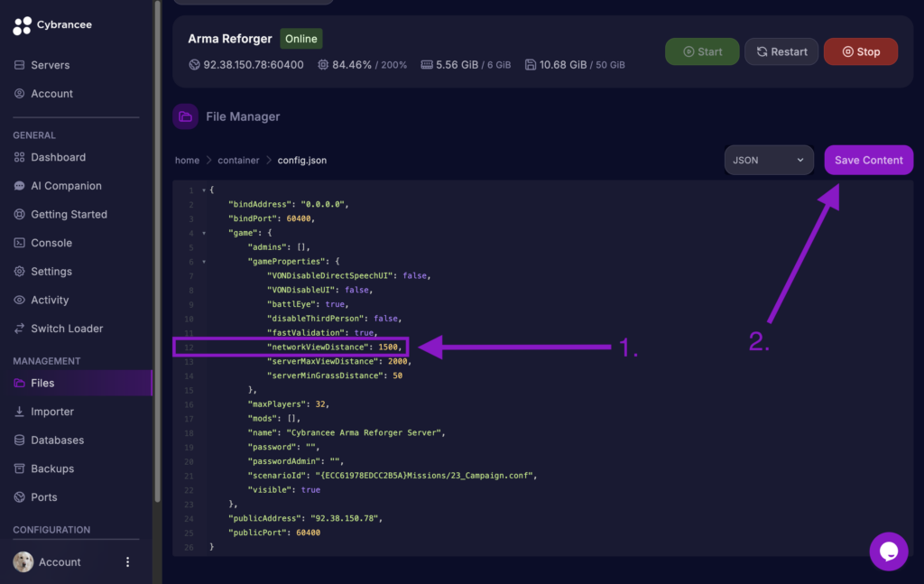Viewport: 924px width, 584px height.
Task: Click the "Cybrancee Arma Reforger Server" name string
Action: point(364,432)
